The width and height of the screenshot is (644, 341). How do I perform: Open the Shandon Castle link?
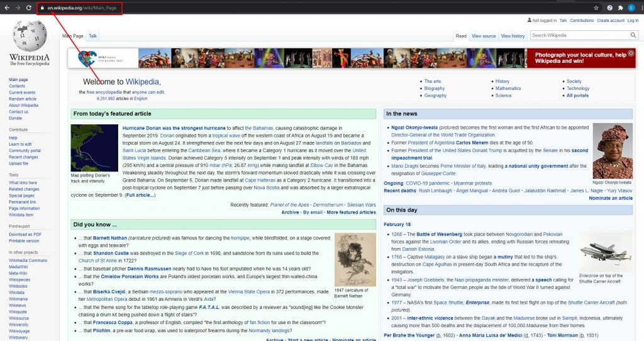pyautogui.click(x=111, y=253)
